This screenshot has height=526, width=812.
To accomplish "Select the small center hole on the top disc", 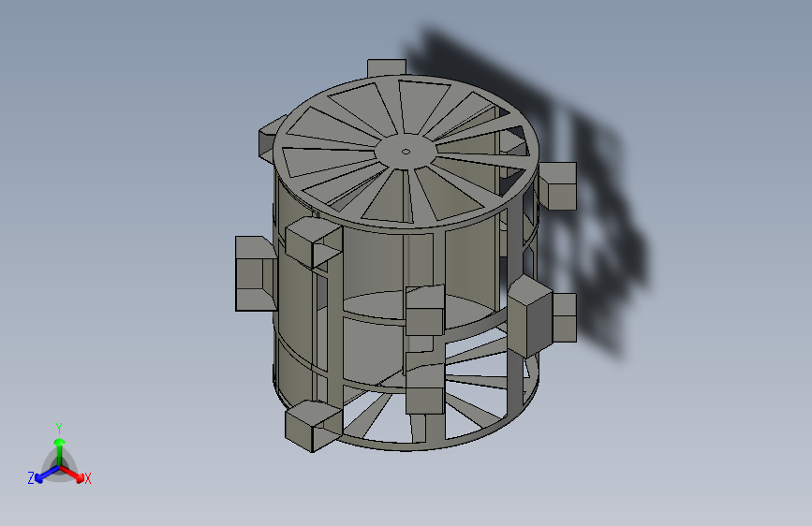I will point(406,152).
